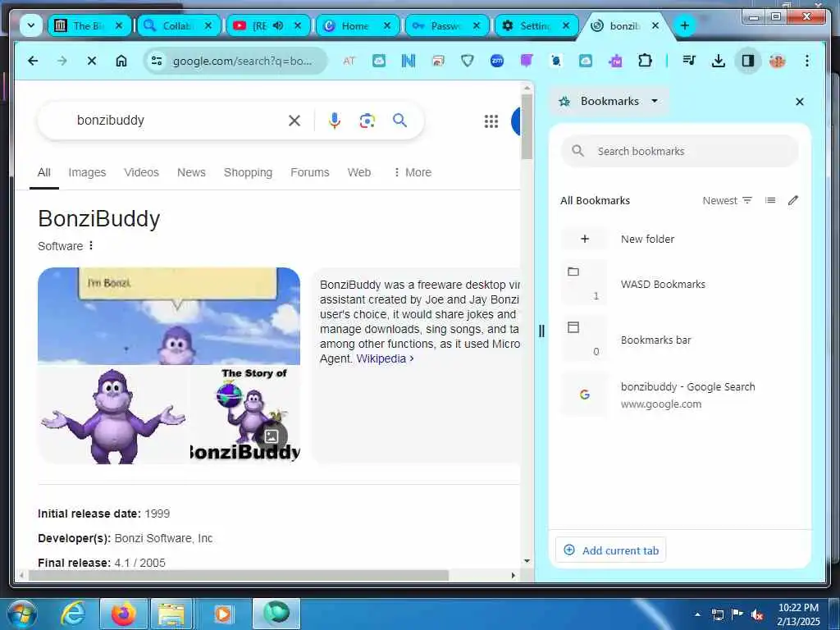Click the edit bookmarks pencil
The height and width of the screenshot is (630, 840).
point(793,200)
